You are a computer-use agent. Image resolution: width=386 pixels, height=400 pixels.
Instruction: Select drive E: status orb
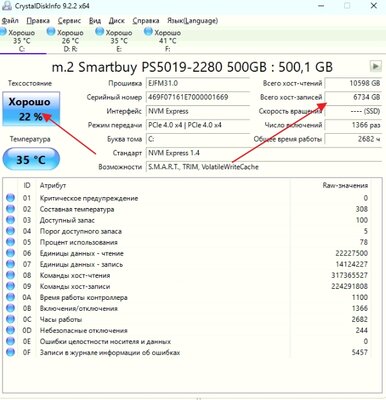(x=100, y=32)
